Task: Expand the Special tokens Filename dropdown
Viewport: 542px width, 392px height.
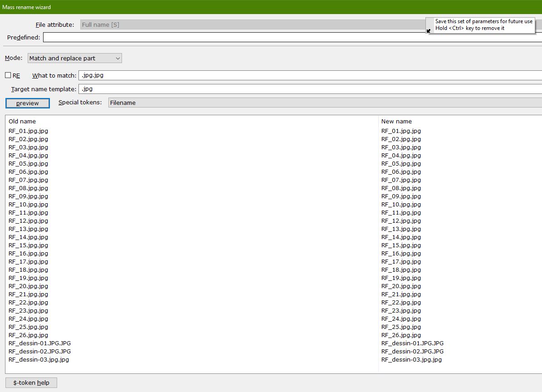Action: coord(325,103)
